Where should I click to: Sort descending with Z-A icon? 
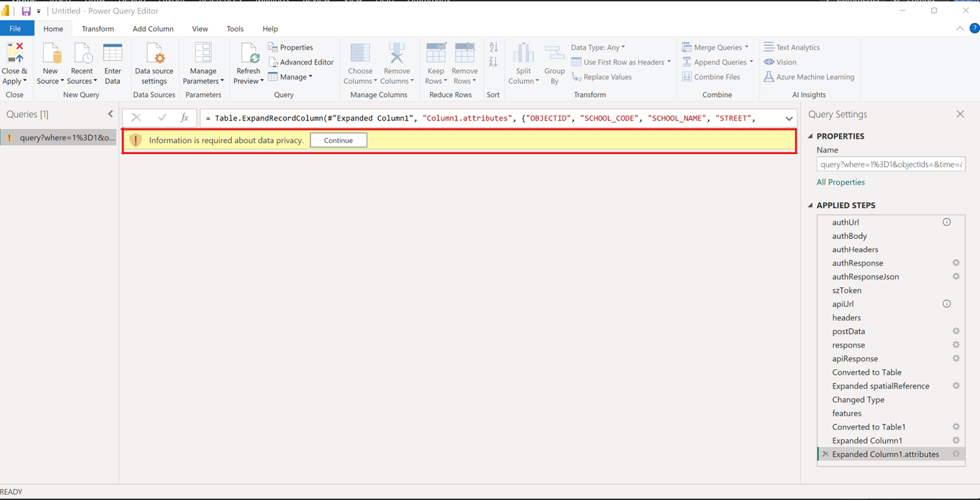click(x=493, y=62)
